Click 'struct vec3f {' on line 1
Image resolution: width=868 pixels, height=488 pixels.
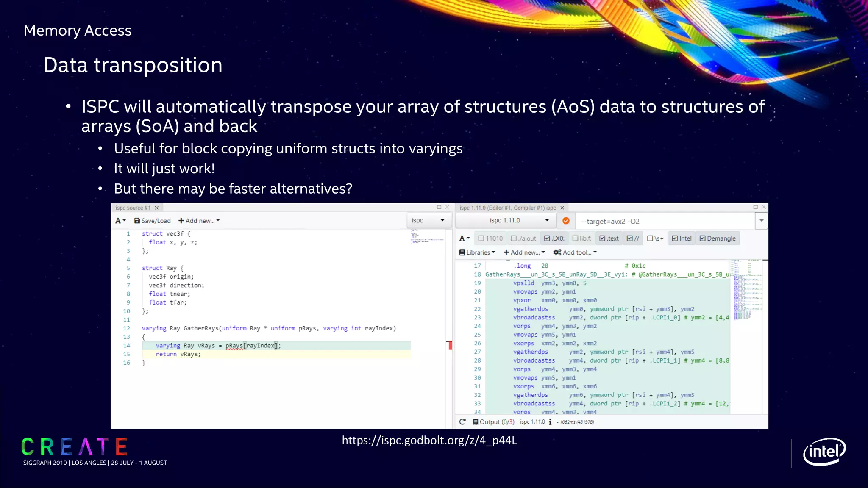point(166,234)
